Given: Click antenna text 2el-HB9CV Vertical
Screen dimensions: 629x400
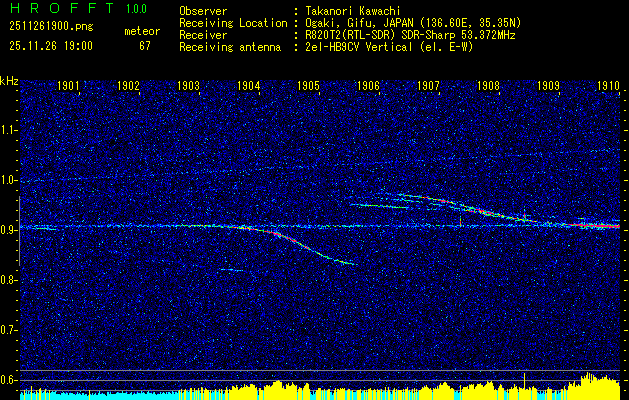Looking at the screenshot, I should (359, 47).
